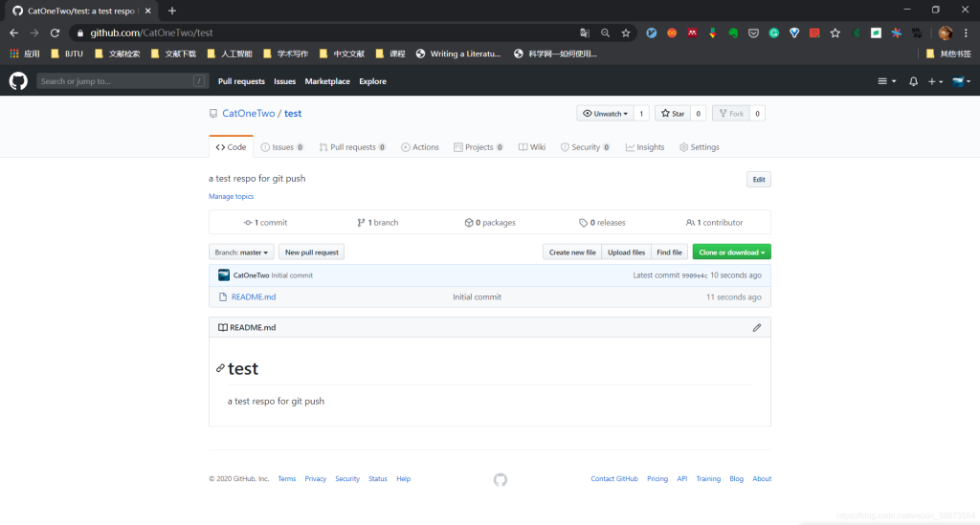Open the Issues tab
The width and height of the screenshot is (980, 525).
(x=282, y=147)
